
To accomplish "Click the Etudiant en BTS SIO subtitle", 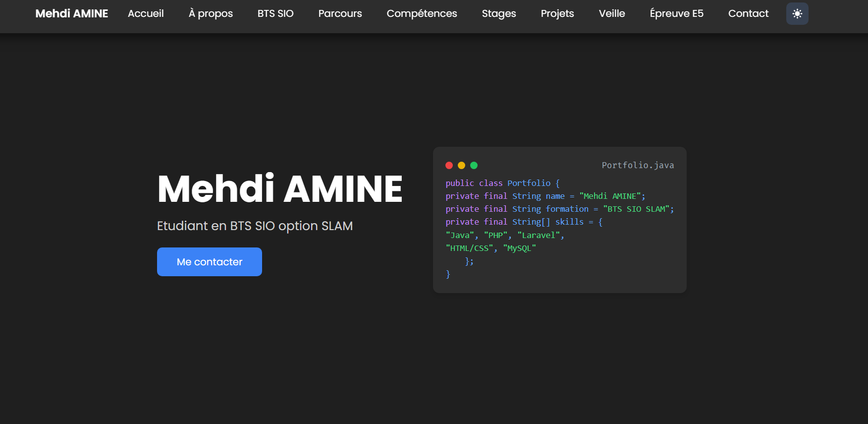I will point(255,226).
